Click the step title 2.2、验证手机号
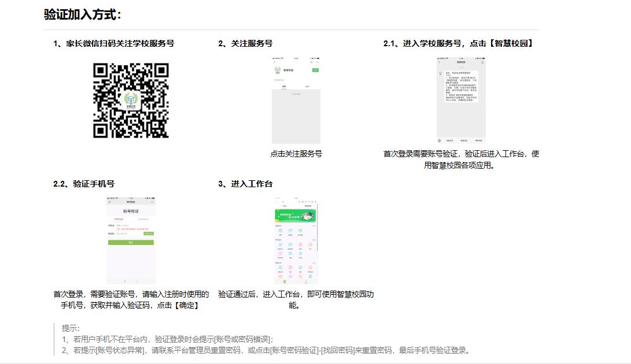The image size is (631, 364). (x=84, y=184)
